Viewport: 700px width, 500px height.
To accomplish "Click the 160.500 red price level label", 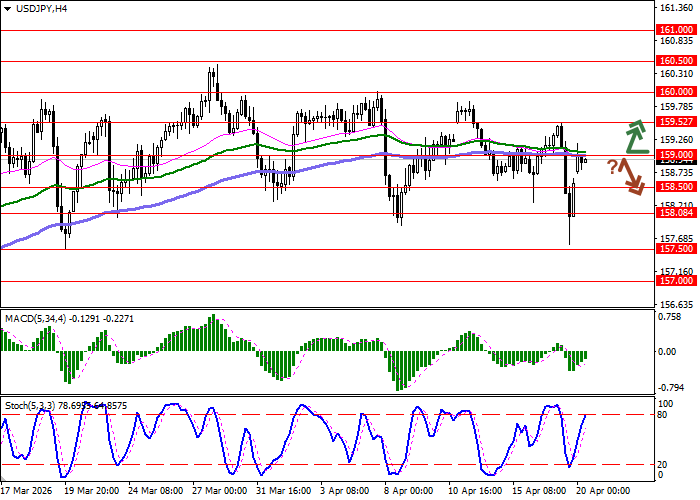I will (676, 60).
